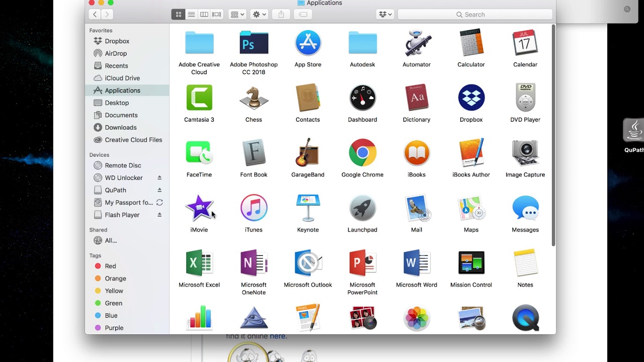Open the Mail stamp icon

click(x=417, y=208)
